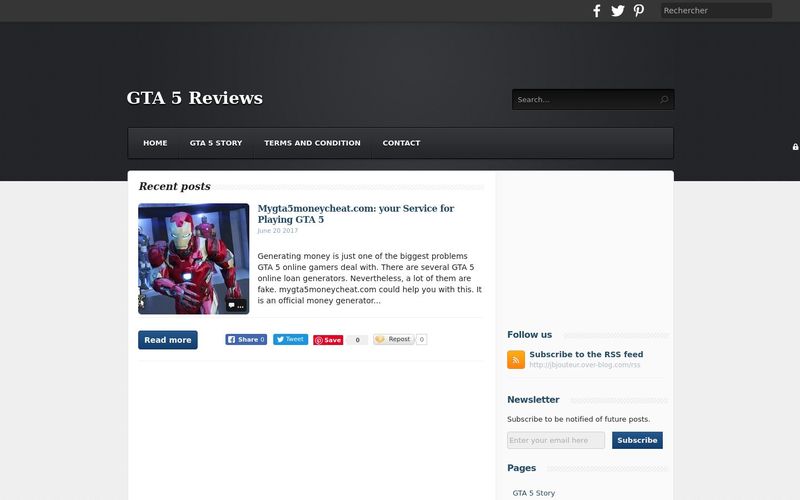
Task: Click the Read more button
Action: [x=168, y=340]
